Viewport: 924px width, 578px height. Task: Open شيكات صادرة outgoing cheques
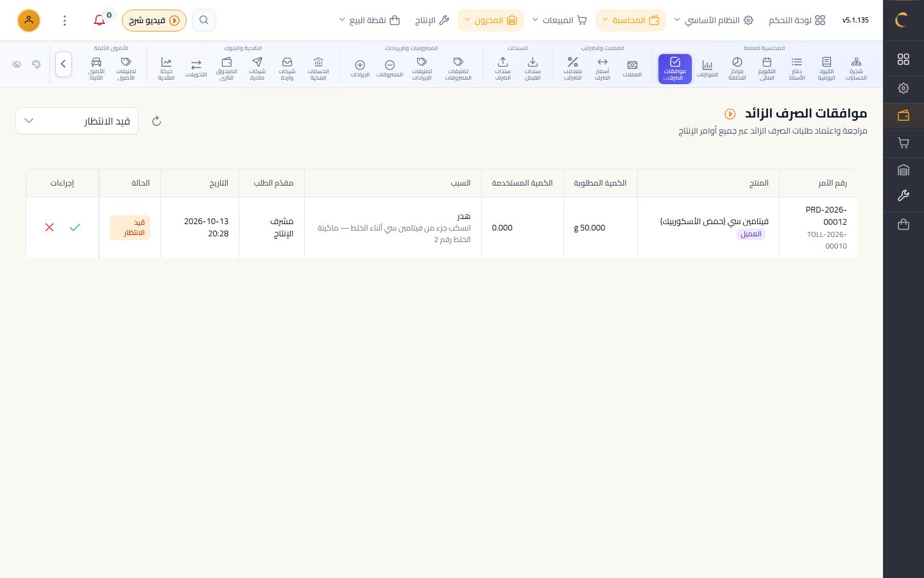pos(257,69)
